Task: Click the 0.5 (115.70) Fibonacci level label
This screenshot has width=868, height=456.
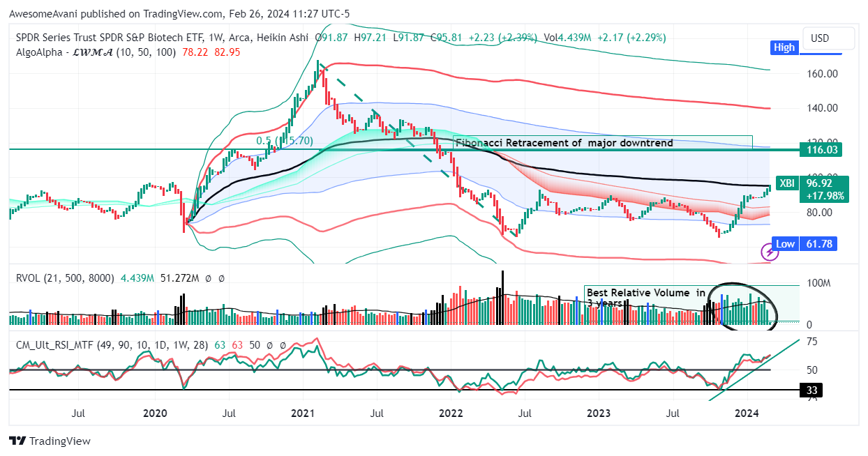Action: (285, 141)
